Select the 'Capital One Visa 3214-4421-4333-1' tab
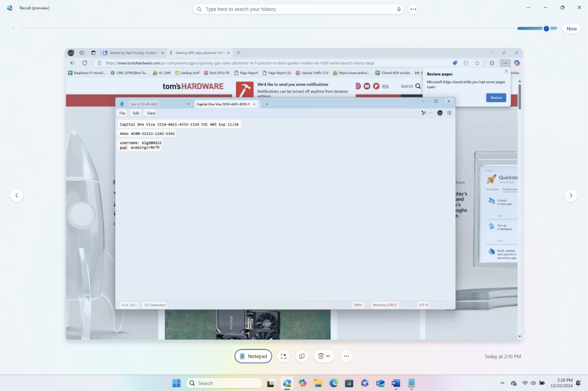The width and height of the screenshot is (588, 391). [223, 104]
